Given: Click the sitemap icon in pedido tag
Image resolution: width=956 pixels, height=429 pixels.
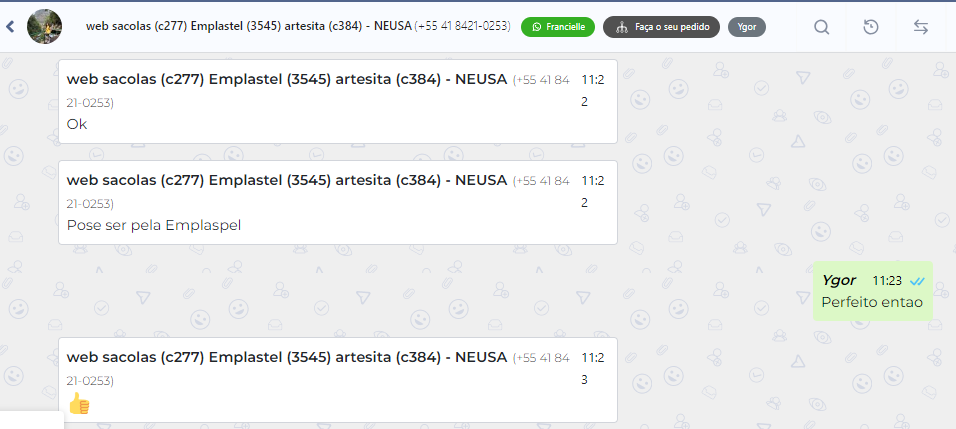Looking at the screenshot, I should [620, 27].
